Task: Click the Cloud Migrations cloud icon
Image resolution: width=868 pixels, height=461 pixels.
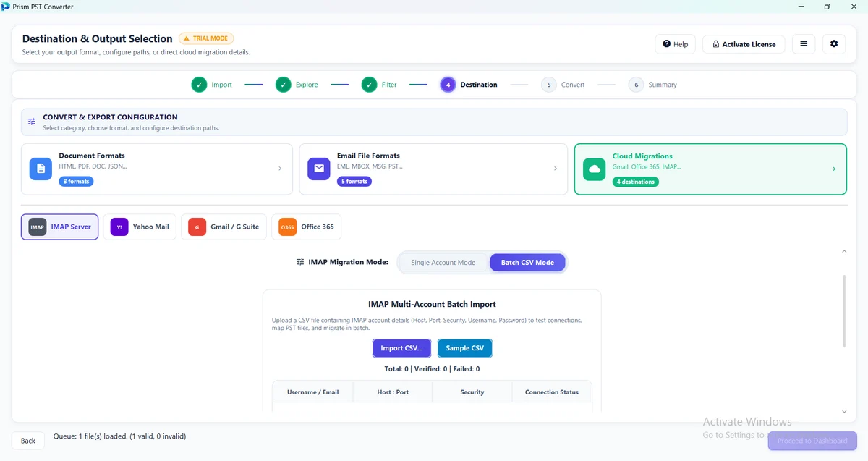Action: coord(595,169)
